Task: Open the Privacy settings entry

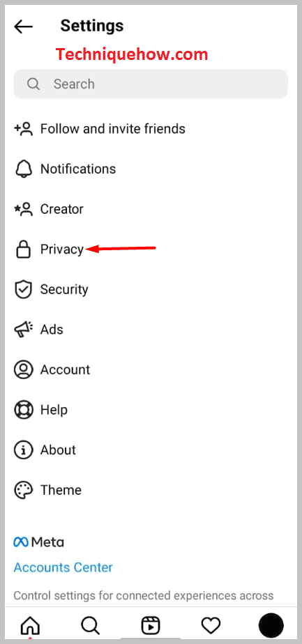Action: [151, 250]
